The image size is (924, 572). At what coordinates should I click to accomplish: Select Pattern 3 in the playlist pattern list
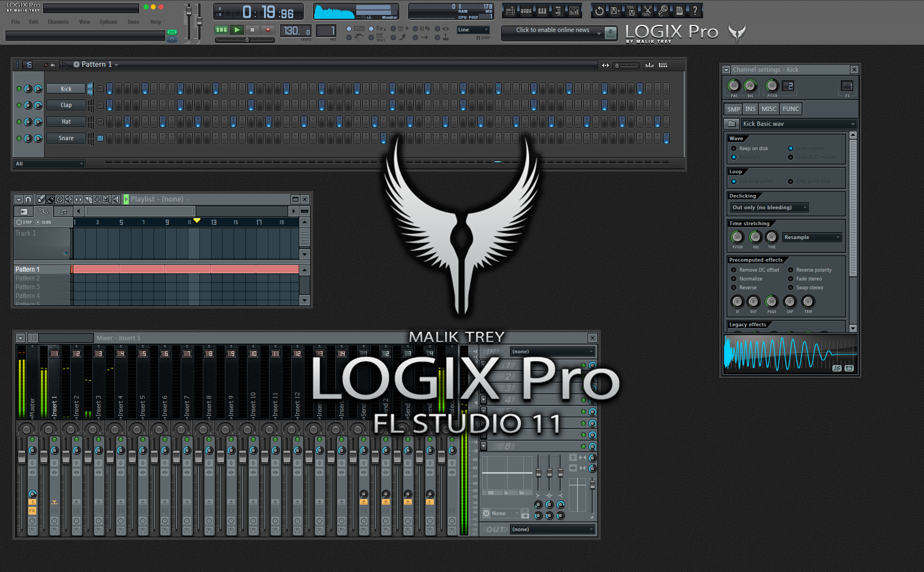[28, 287]
